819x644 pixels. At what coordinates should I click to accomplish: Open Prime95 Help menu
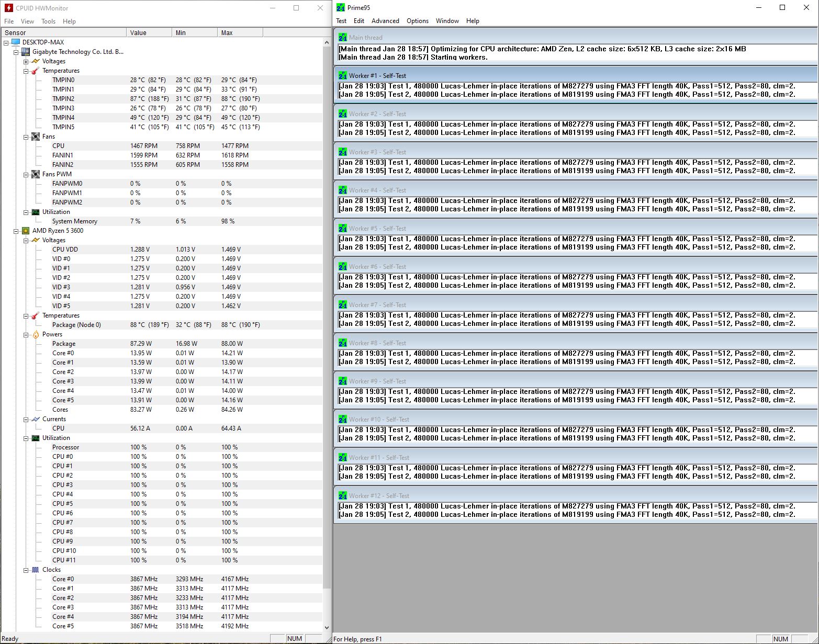[x=473, y=21]
